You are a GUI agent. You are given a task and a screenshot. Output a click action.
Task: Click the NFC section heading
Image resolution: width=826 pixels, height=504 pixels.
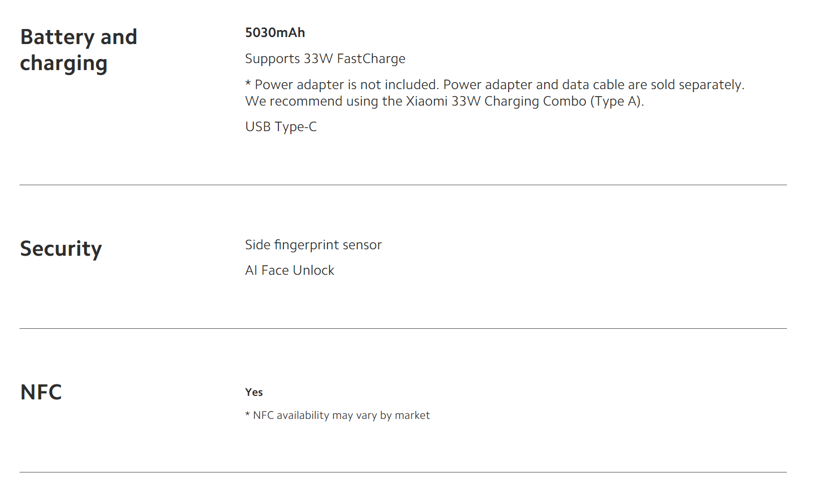pos(41,392)
